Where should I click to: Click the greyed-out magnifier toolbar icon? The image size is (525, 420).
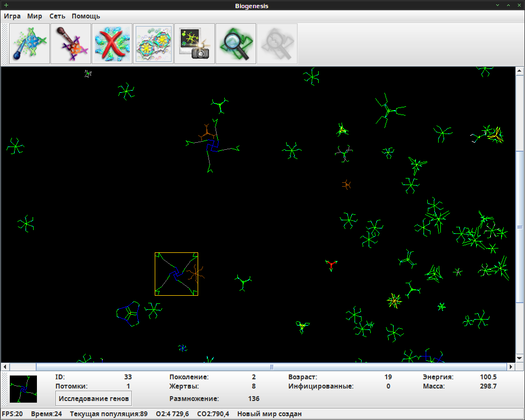pyautogui.click(x=277, y=43)
